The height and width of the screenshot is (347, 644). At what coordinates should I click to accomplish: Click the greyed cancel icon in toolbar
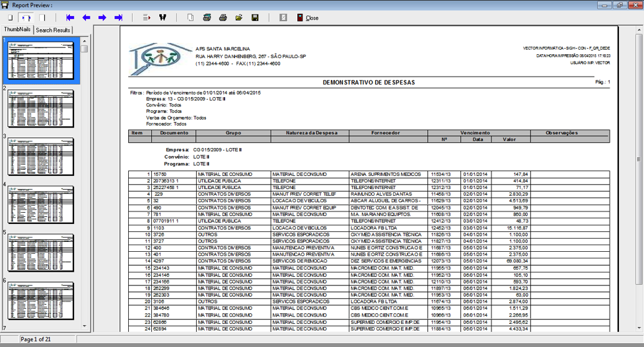pos(283,18)
